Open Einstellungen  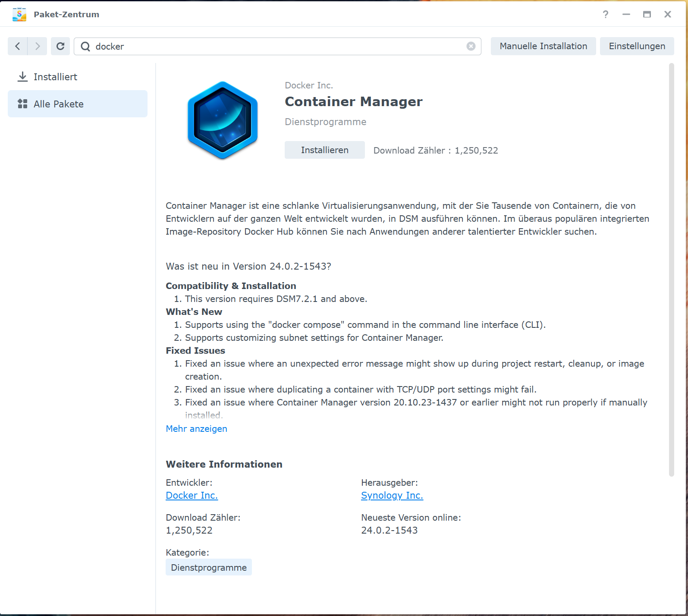click(637, 46)
